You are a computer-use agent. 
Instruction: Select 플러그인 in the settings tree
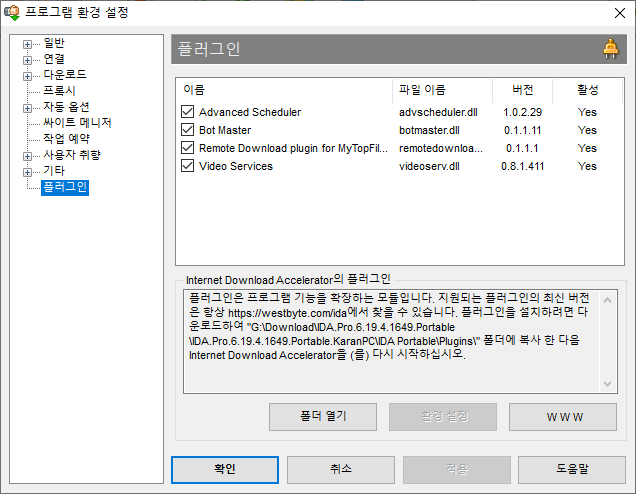pyautogui.click(x=65, y=187)
